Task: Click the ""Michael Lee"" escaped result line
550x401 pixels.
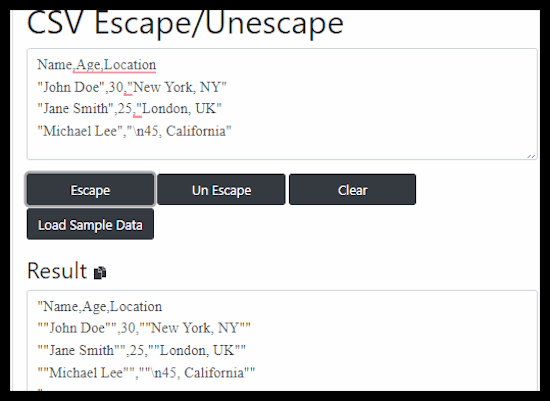Action: (146, 372)
